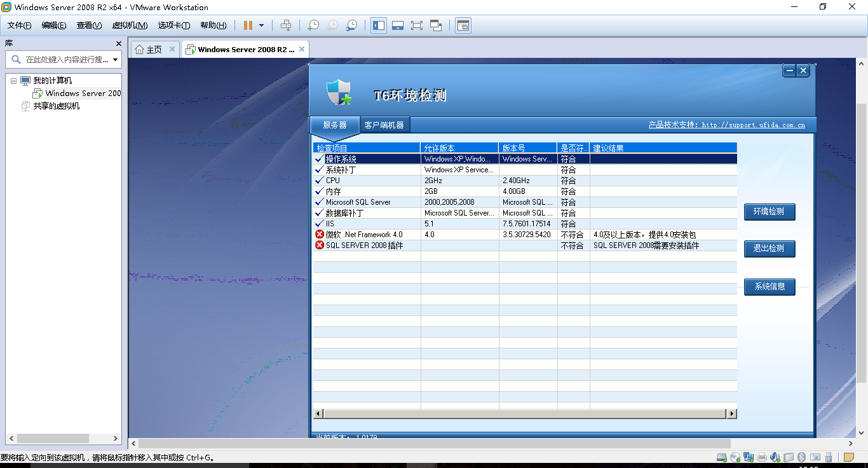Click the camera device status bar icon
This screenshot has height=468, width=868.
point(815,457)
